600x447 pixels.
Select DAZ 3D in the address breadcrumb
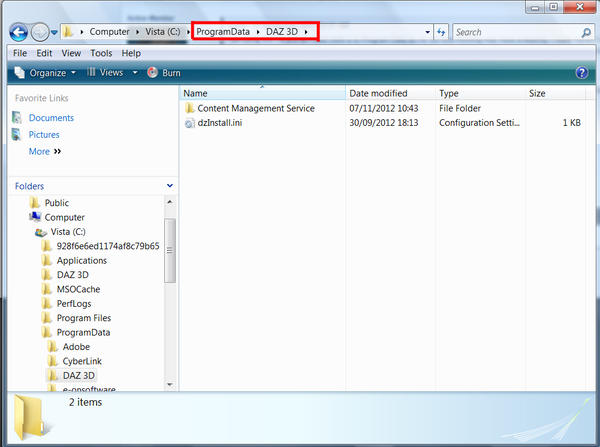pyautogui.click(x=282, y=32)
